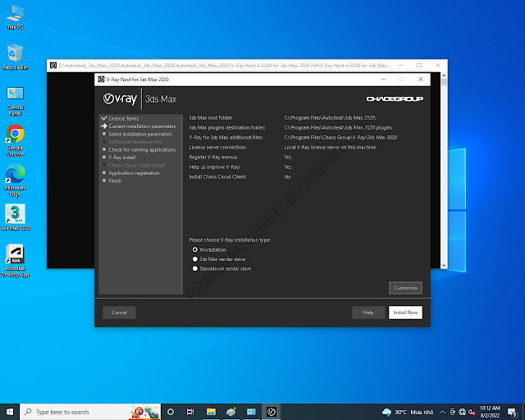Click the 3ds Max root folder path value
525x420 pixels.
tap(330, 118)
